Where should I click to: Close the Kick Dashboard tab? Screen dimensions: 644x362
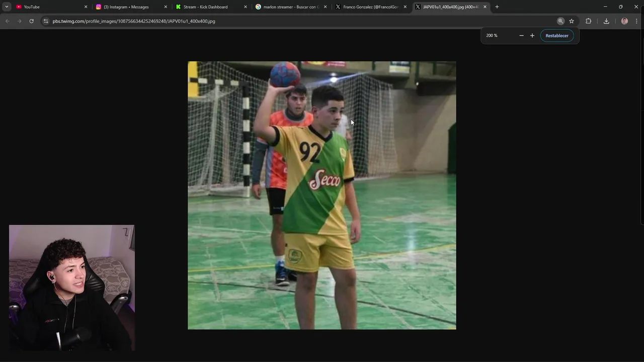[246, 7]
